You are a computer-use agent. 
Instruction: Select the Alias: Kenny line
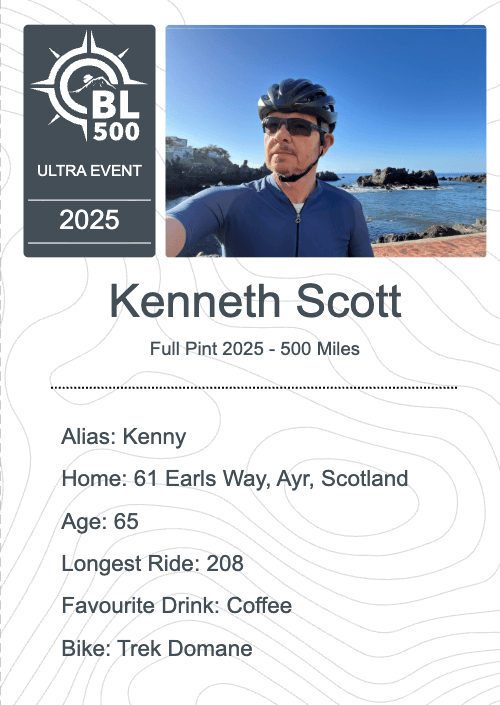(x=124, y=437)
